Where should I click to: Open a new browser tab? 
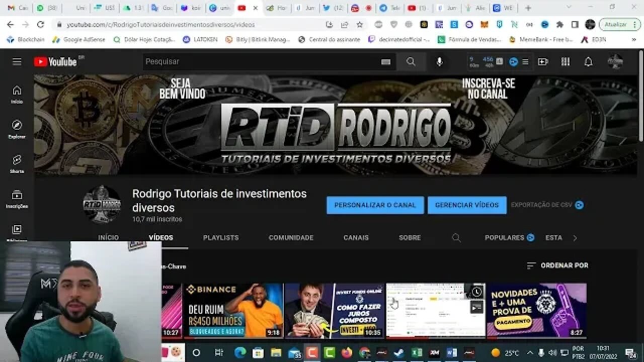click(528, 8)
